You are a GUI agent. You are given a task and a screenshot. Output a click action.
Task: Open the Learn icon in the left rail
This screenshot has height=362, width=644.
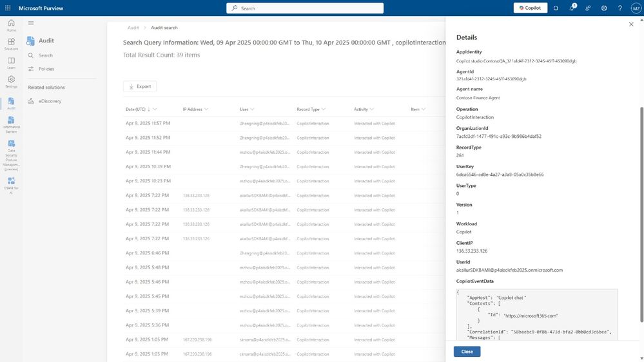click(11, 62)
